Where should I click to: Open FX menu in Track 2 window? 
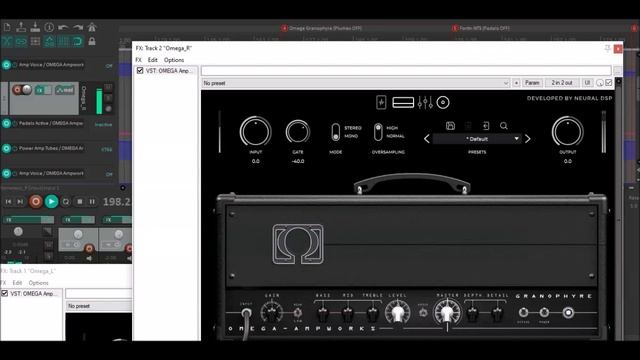pyautogui.click(x=138, y=60)
